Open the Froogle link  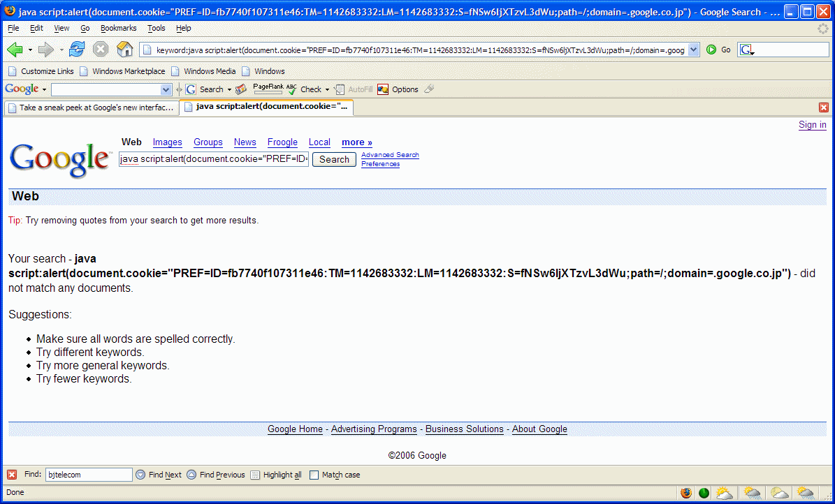coord(282,142)
